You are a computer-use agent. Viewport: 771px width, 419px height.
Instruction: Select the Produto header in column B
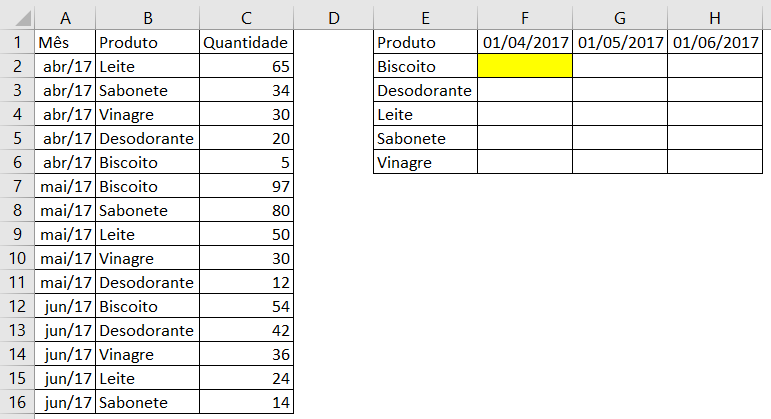coord(147,42)
